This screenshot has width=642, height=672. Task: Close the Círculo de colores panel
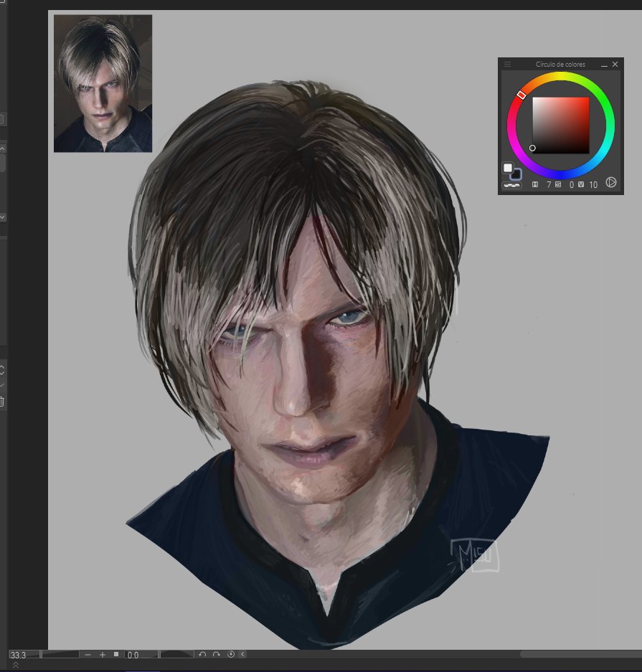tap(615, 64)
